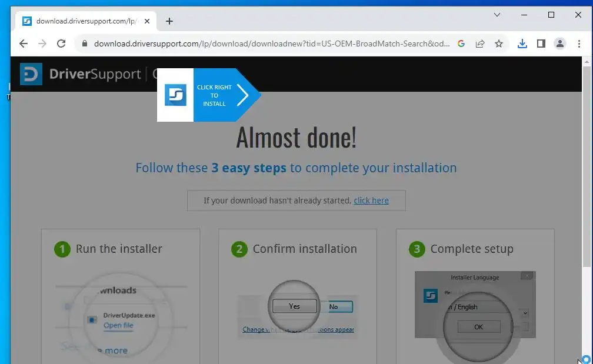Click the 'Run the installer' heading
This screenshot has width=593, height=364.
click(x=119, y=249)
